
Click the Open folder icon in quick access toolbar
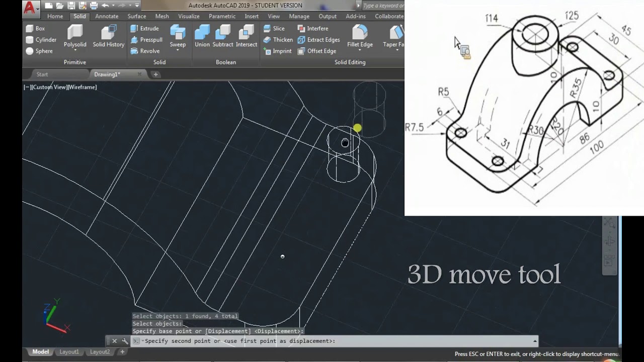point(60,6)
